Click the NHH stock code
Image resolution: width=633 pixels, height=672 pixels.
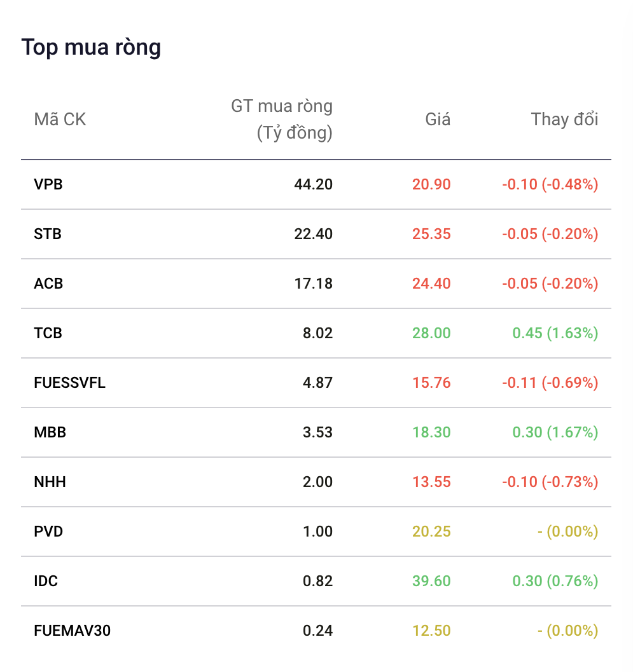click(x=50, y=482)
